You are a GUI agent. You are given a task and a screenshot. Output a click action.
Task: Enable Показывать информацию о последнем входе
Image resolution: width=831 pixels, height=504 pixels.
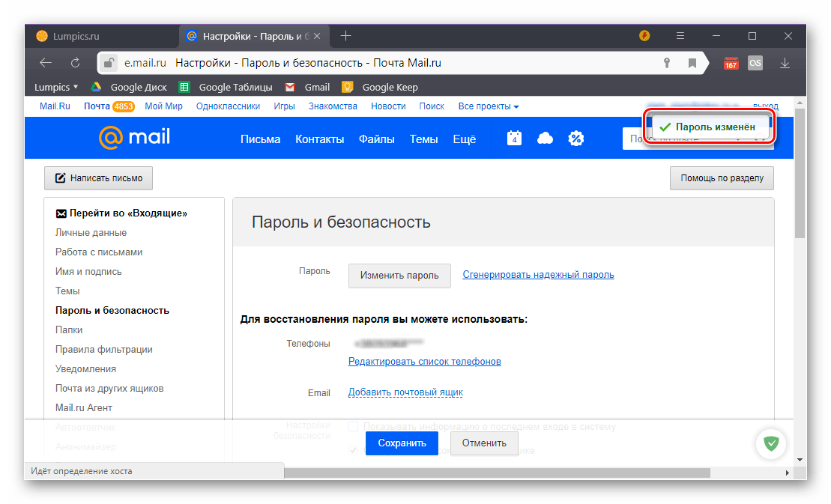[x=352, y=426]
